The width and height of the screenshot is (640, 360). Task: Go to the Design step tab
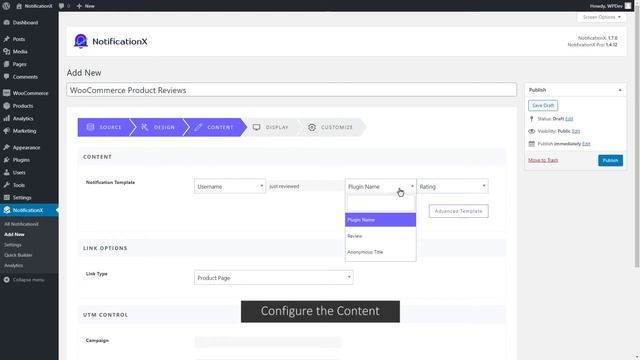(x=158, y=127)
